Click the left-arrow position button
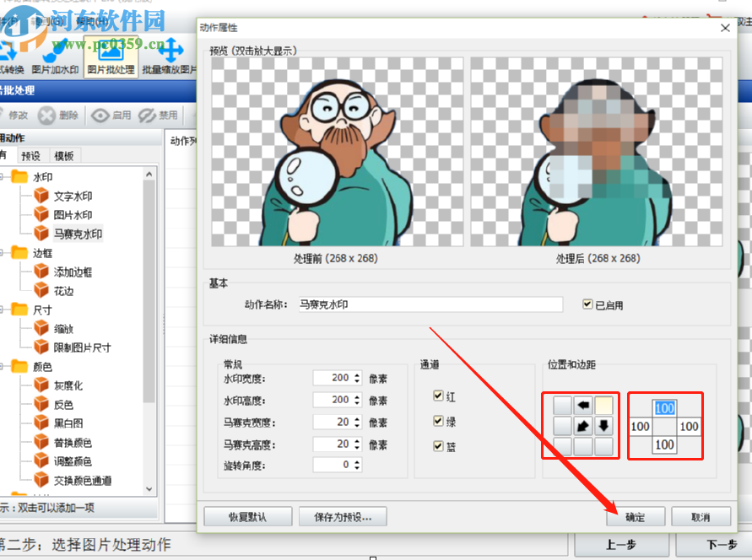752x560 pixels. point(583,406)
